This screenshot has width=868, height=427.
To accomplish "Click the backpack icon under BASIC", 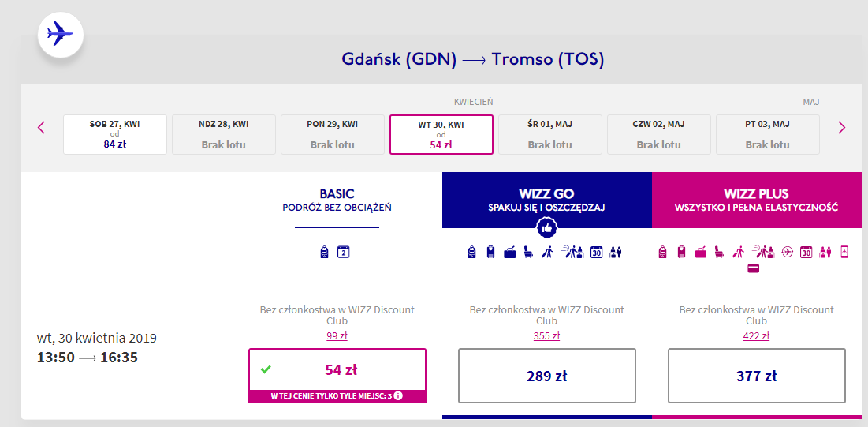I will pyautogui.click(x=324, y=253).
